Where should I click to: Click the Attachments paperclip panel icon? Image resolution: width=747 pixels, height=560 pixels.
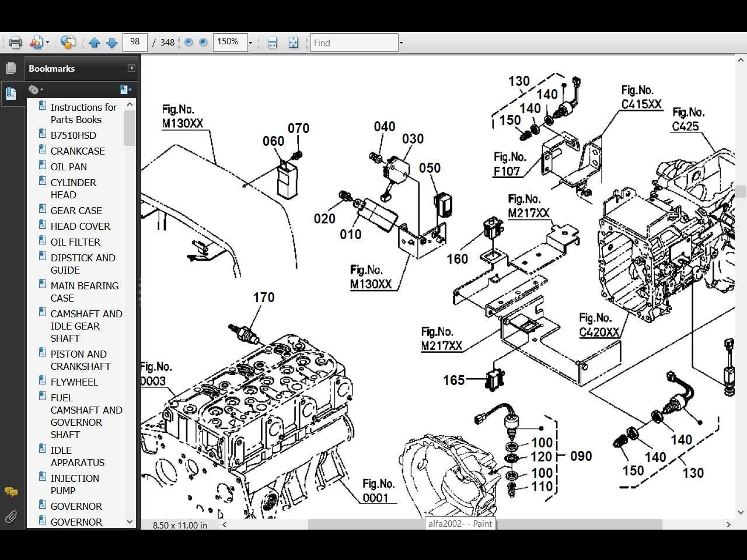(11, 517)
